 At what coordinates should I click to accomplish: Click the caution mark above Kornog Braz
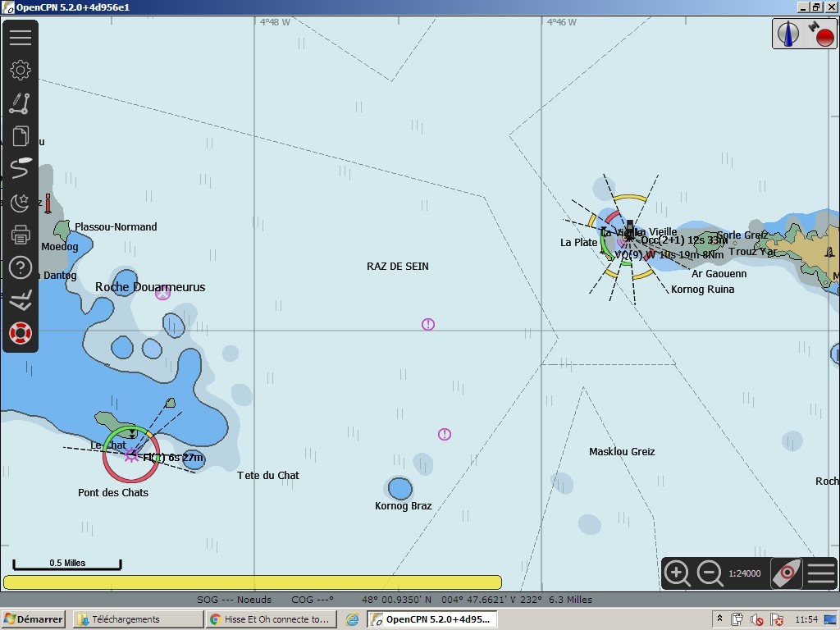444,434
